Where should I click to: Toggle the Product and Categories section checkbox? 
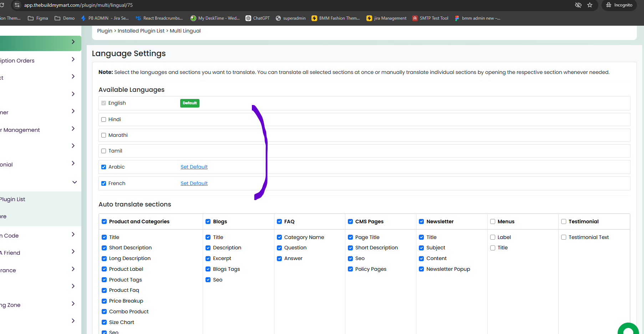104,221
